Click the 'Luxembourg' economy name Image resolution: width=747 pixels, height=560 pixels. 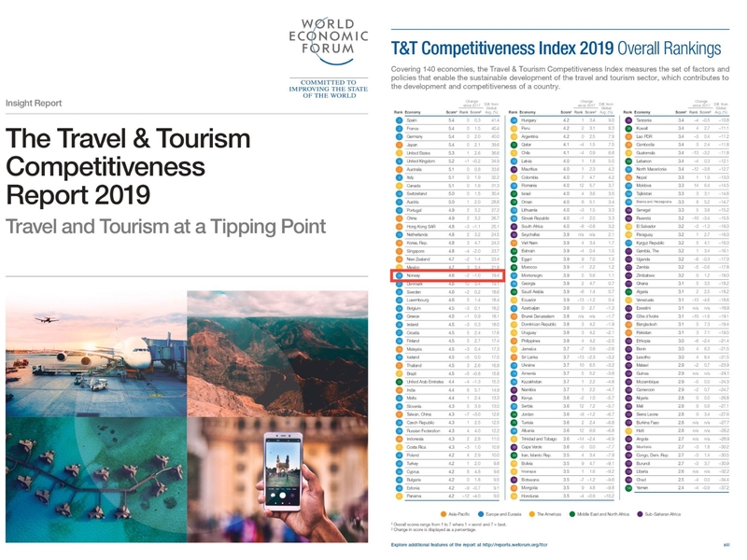[417, 300]
